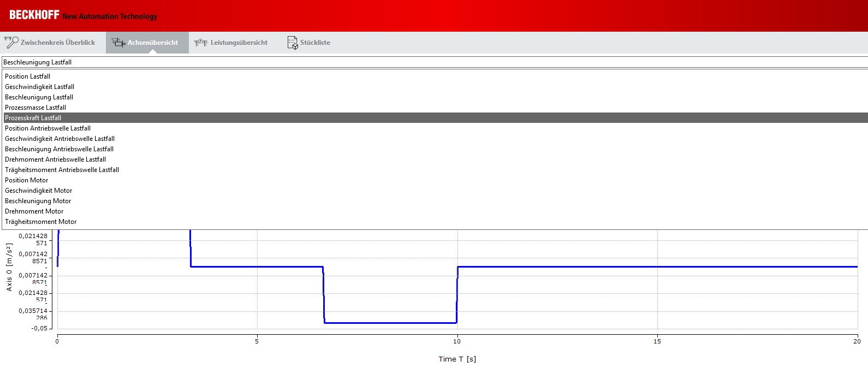Open the Leistungsübersicht tab
This screenshot has width=868, height=379.
[x=231, y=42]
